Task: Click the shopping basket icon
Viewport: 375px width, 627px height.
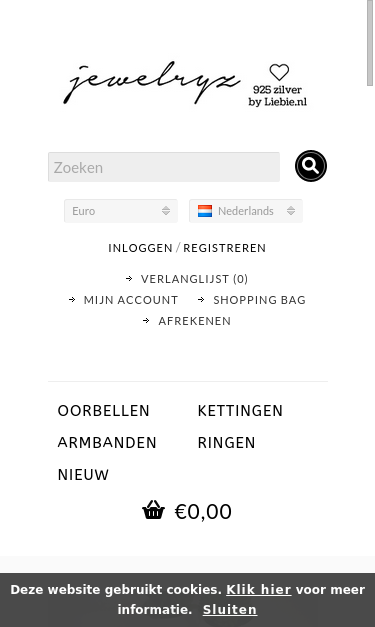Action: pyautogui.click(x=154, y=510)
